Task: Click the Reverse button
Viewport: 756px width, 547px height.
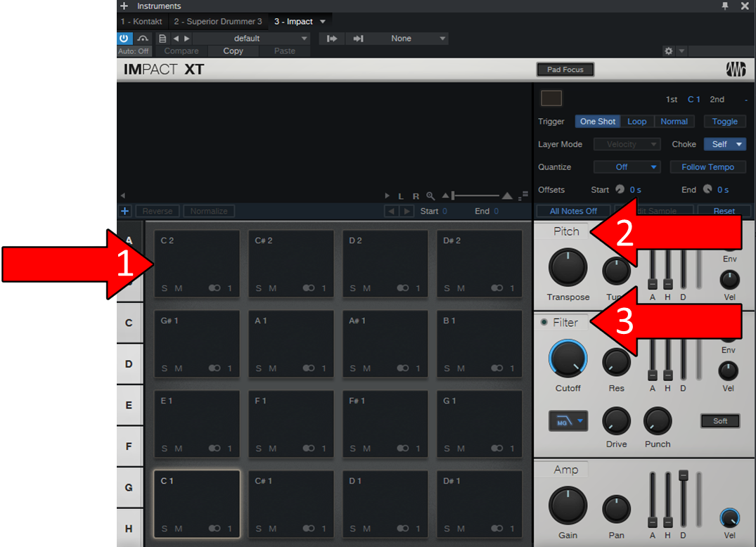Action: click(158, 211)
